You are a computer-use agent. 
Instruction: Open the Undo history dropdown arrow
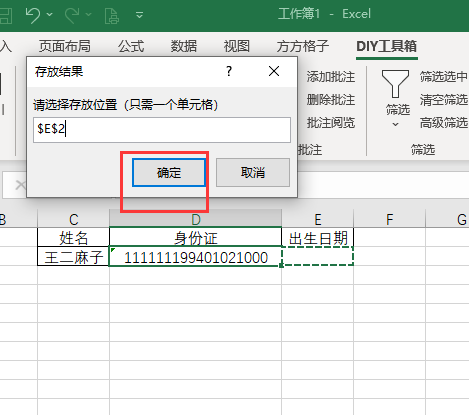tap(50, 14)
